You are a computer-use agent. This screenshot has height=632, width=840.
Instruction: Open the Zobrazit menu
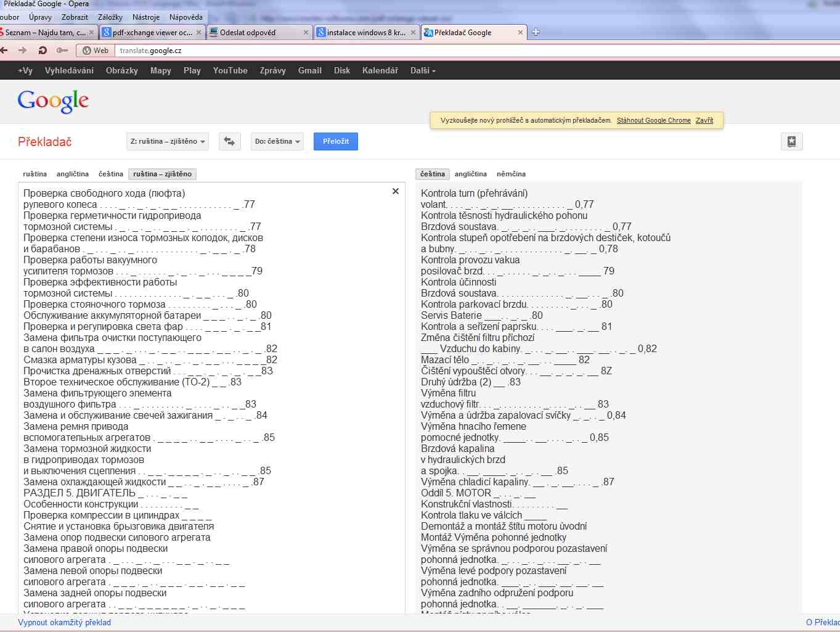pos(75,17)
